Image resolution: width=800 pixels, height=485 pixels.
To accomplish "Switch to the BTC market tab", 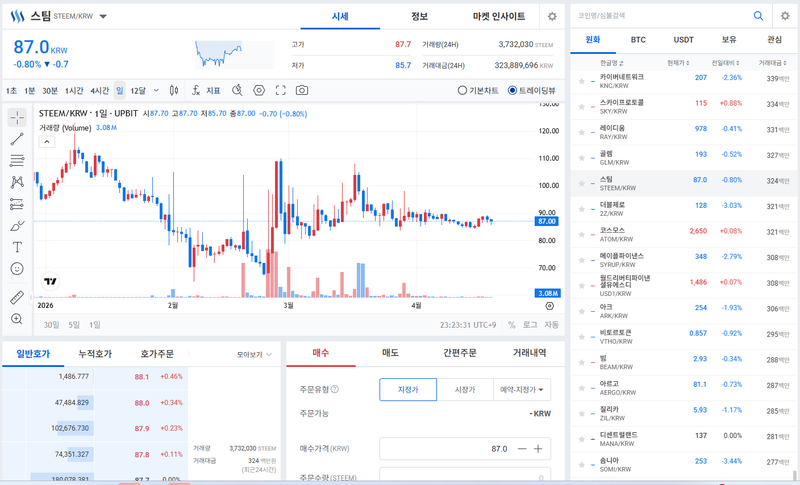I will click(x=638, y=40).
